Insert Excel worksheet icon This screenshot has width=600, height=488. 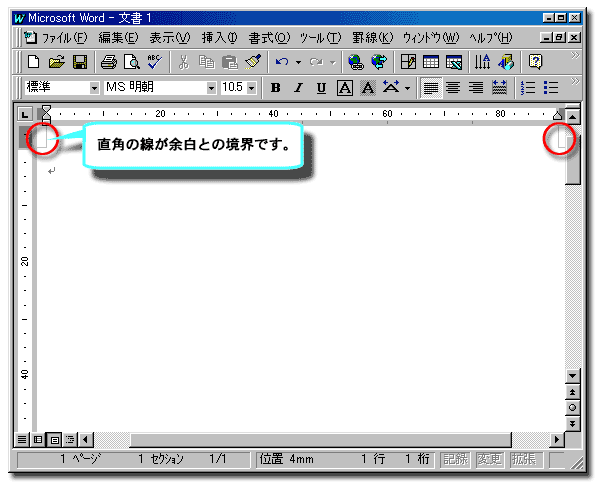point(454,62)
